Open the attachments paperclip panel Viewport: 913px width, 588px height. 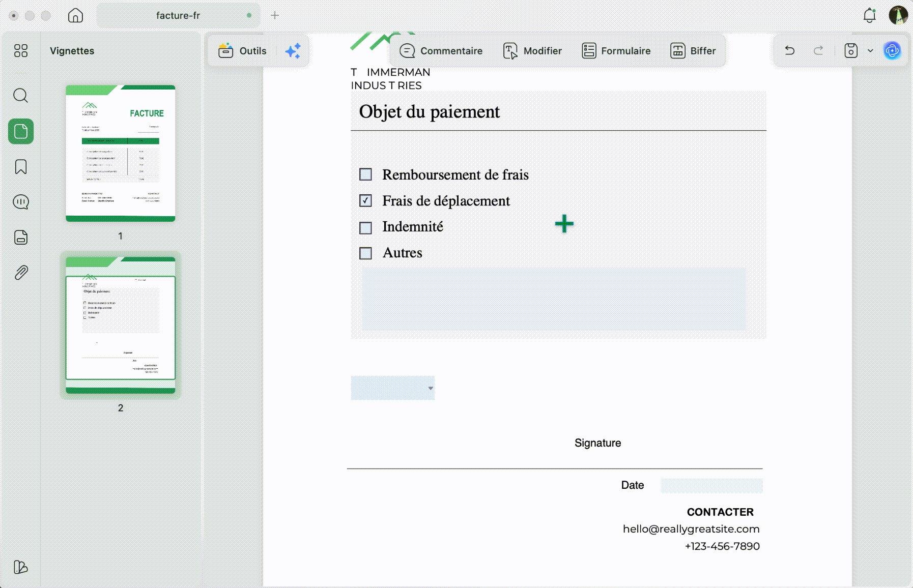[21, 273]
